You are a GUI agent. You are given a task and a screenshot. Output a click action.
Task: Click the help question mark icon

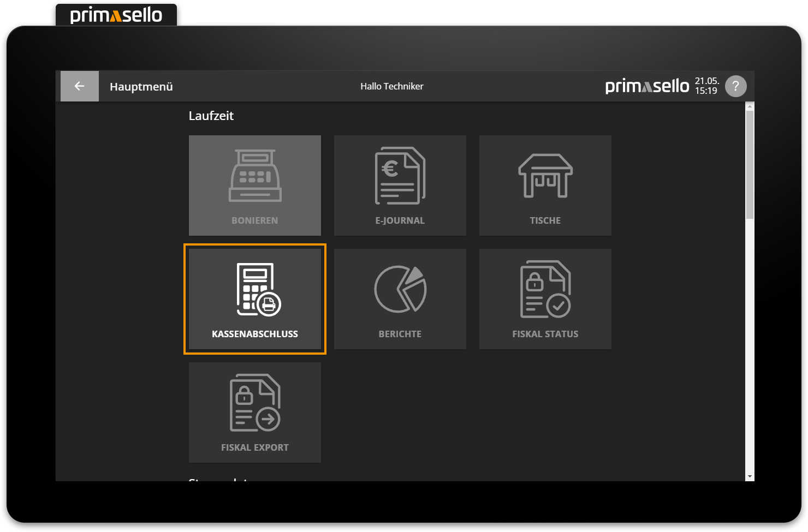(x=735, y=86)
